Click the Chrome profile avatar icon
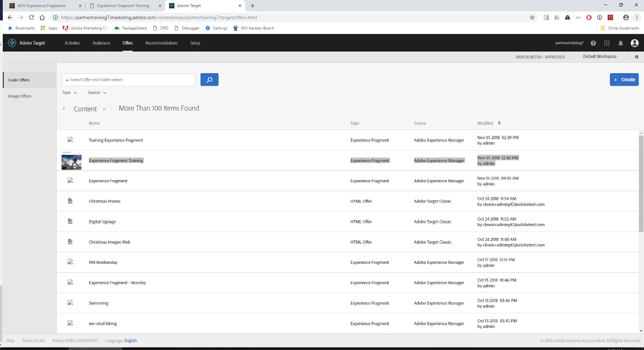Image resolution: width=644 pixels, height=350 pixels. (x=626, y=17)
